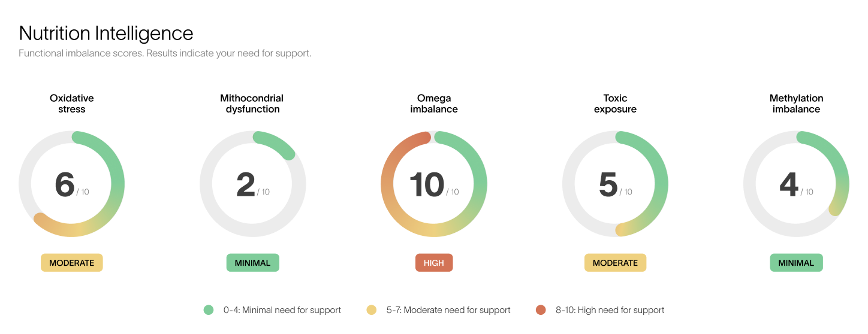
Task: Select the Mithocondrial dysfunction MINIMAL badge
Action: (x=252, y=263)
